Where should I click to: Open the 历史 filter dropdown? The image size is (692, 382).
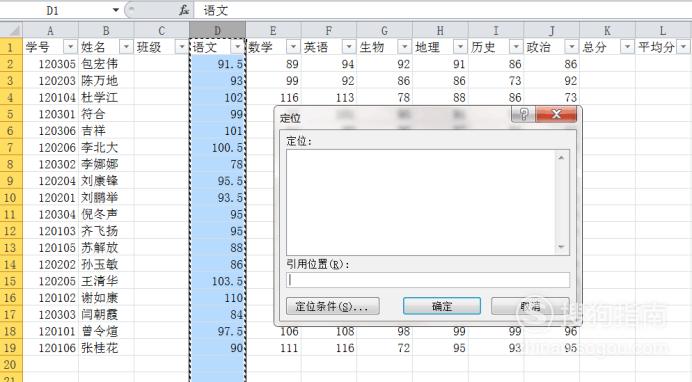pos(515,47)
